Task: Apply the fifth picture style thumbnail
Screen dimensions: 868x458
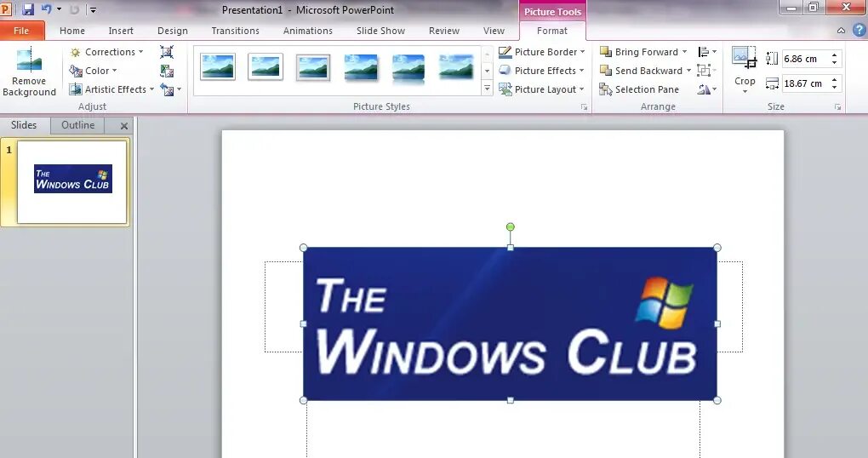Action: (408, 68)
